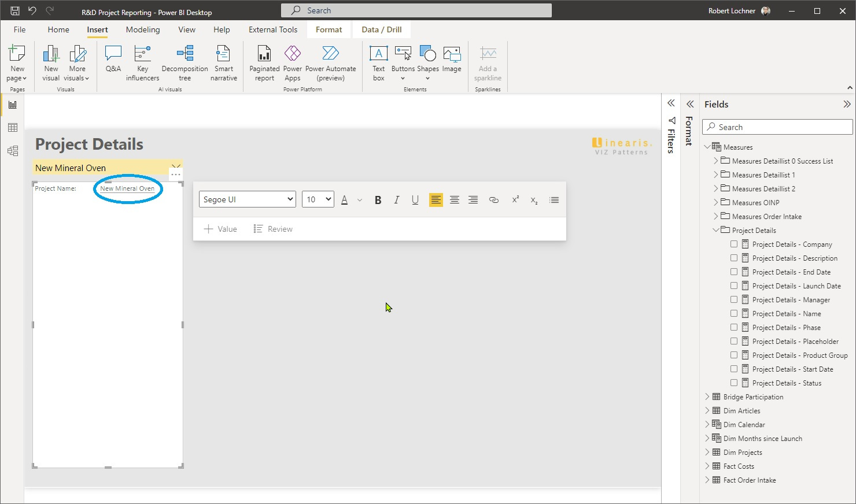This screenshot has width=856, height=504.
Task: Expand the Measures OINP folder
Action: (716, 202)
